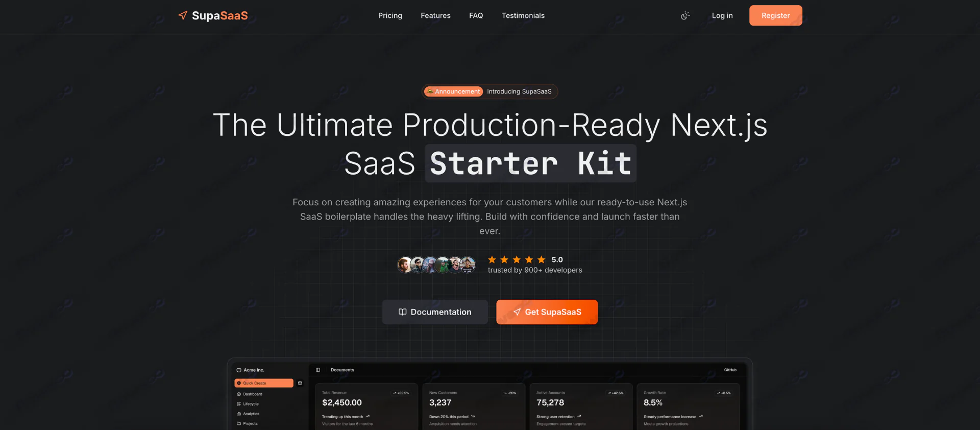Click the last developer avatar
Screen dimensions: 980x430
point(468,265)
